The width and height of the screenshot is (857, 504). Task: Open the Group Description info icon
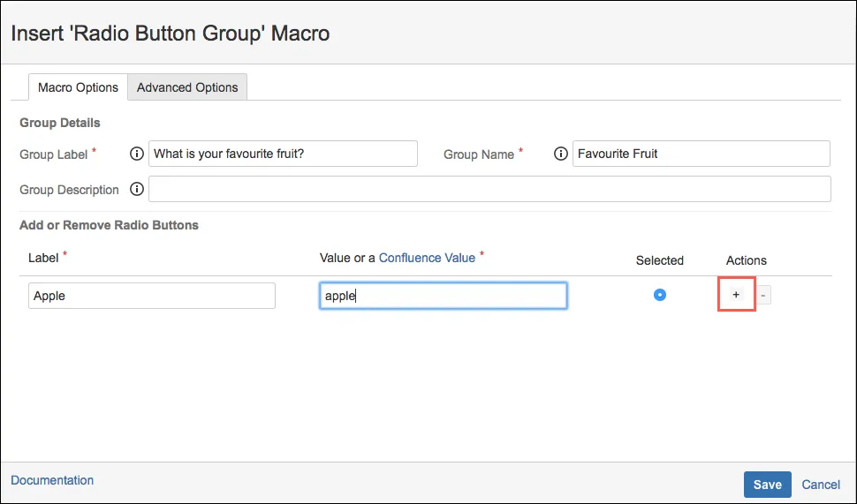pos(137,189)
